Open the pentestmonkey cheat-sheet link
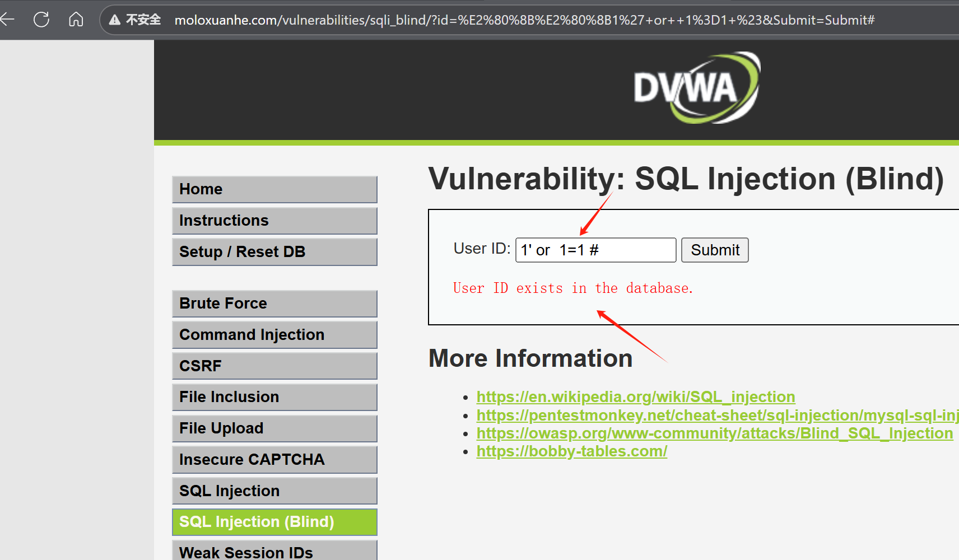The height and width of the screenshot is (560, 959). pyautogui.click(x=718, y=416)
